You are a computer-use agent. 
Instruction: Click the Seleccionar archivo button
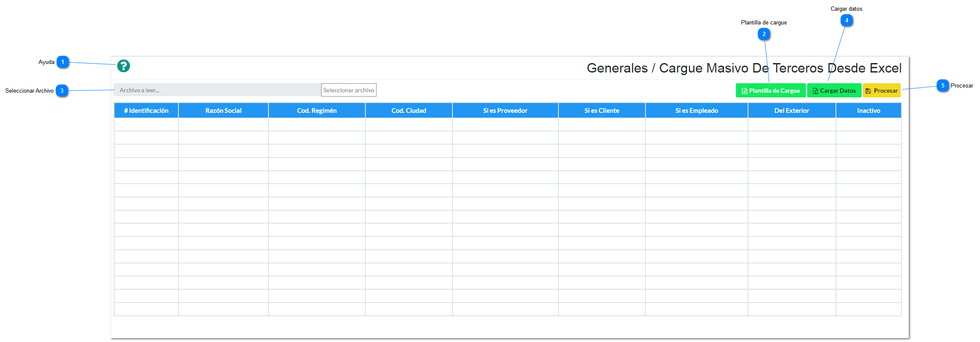(x=349, y=90)
